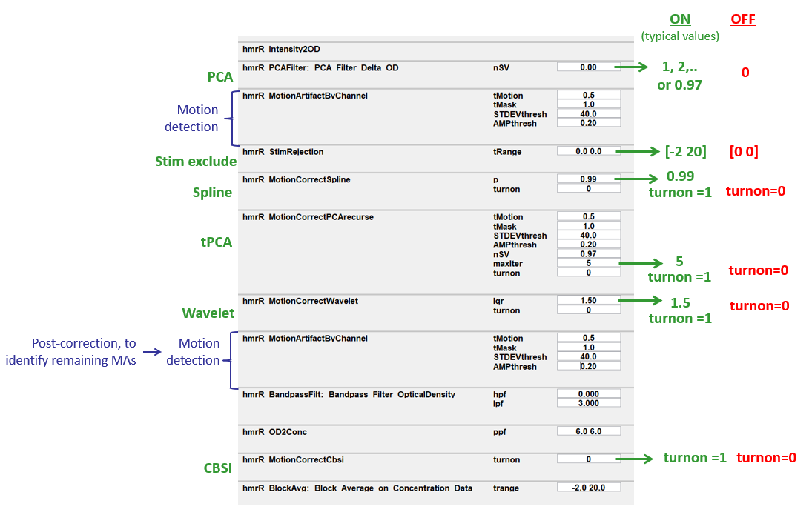Edit the OD2Conc ppf value field
The width and height of the screenshot is (812, 515).
[x=588, y=431]
